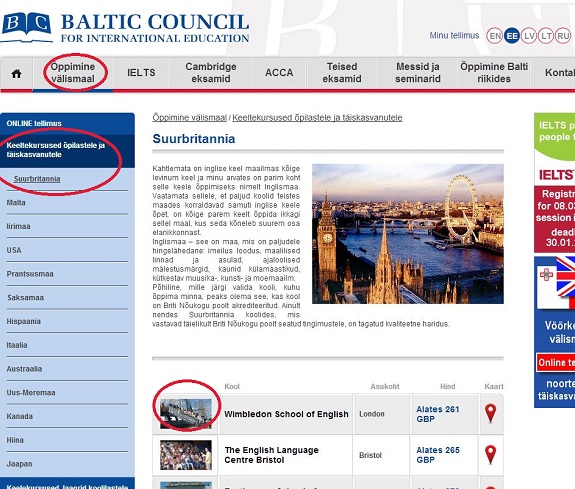Select Hispaania in the sidebar
575x489 pixels.
click(23, 321)
